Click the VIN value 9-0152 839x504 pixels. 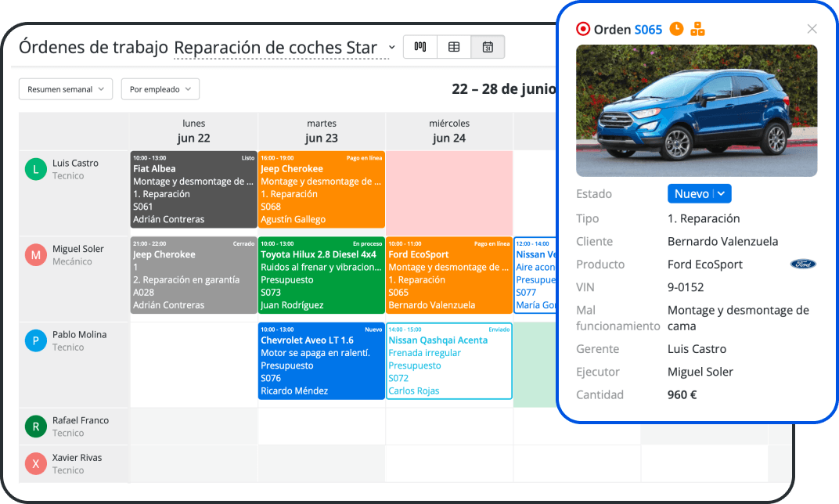686,287
